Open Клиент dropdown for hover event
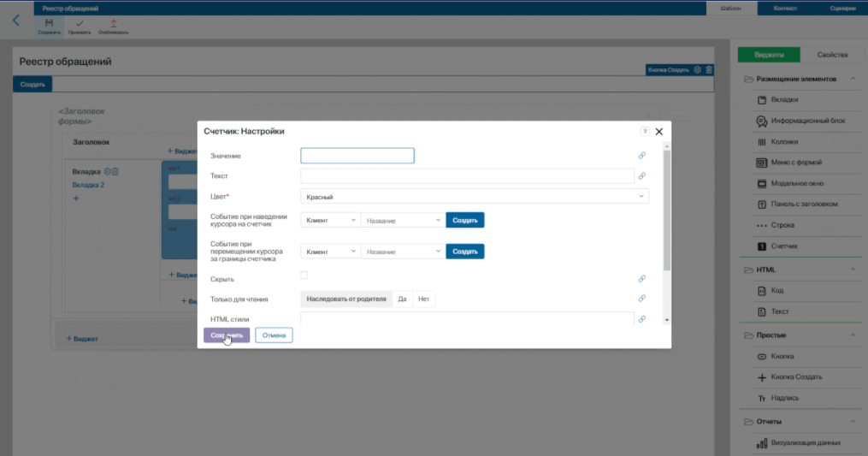 pos(330,221)
